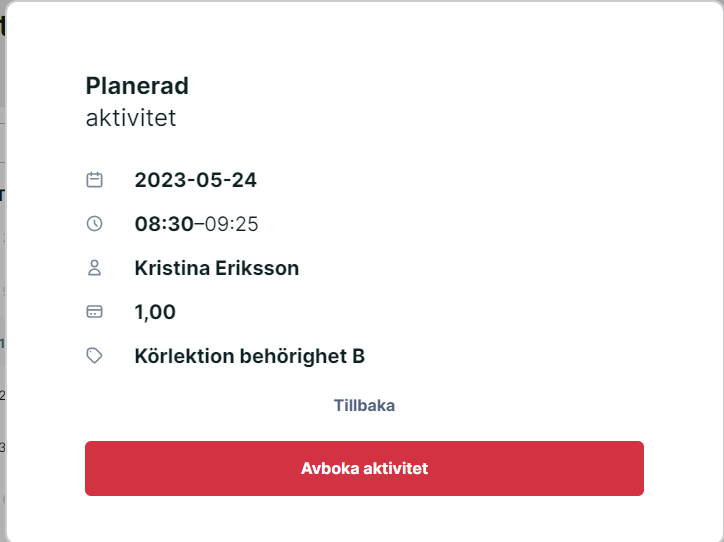
Task: Cancel the booking with Avboka aktivitet
Action: tap(364, 468)
